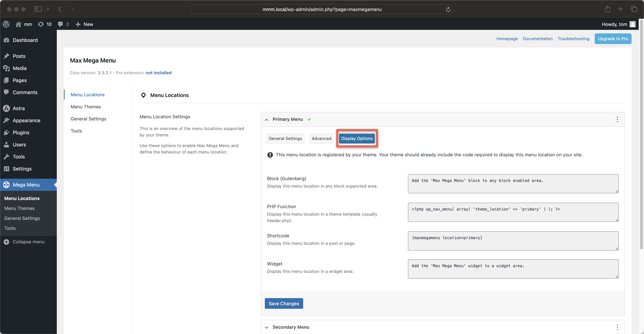
Task: Click the comments bubble icon in admin bar
Action: (60, 24)
